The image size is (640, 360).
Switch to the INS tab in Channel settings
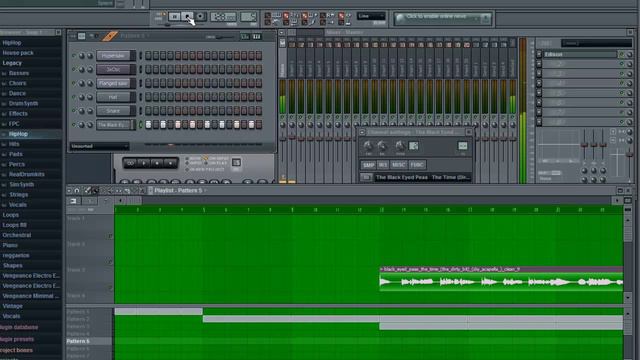(x=382, y=165)
